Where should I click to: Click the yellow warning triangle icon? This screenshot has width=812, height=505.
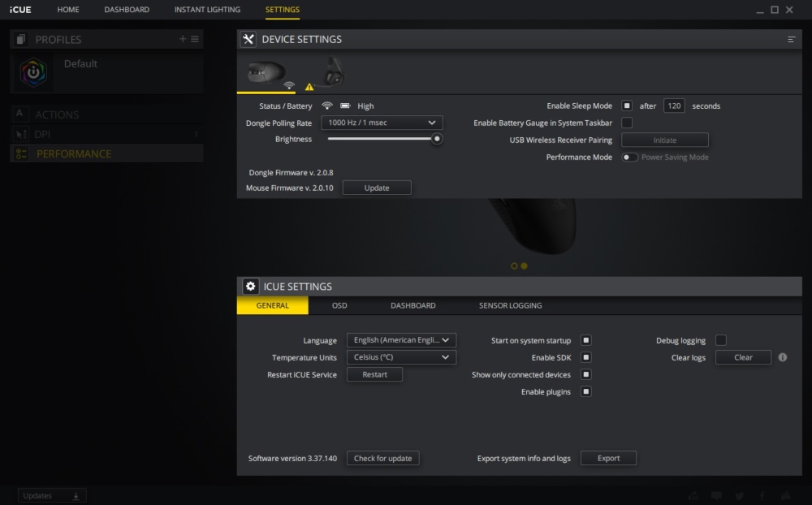(309, 87)
